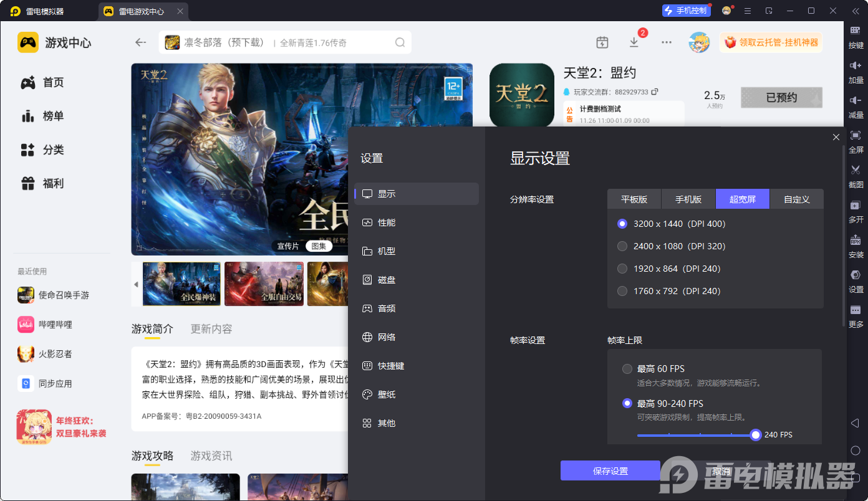Click the Android back triangle button

[855, 423]
